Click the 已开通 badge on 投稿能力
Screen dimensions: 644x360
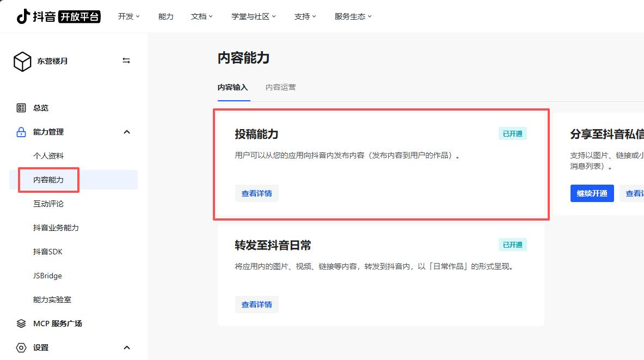tap(513, 133)
